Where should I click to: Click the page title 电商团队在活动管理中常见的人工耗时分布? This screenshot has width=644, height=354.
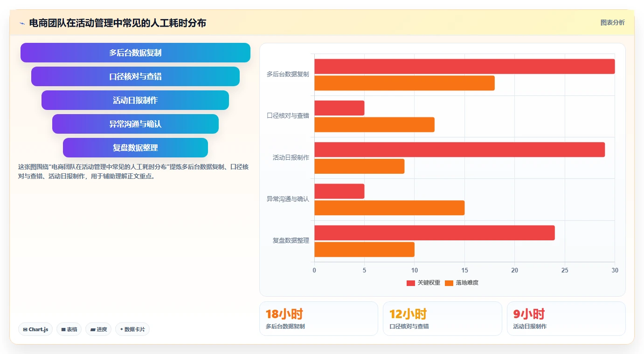coord(118,23)
